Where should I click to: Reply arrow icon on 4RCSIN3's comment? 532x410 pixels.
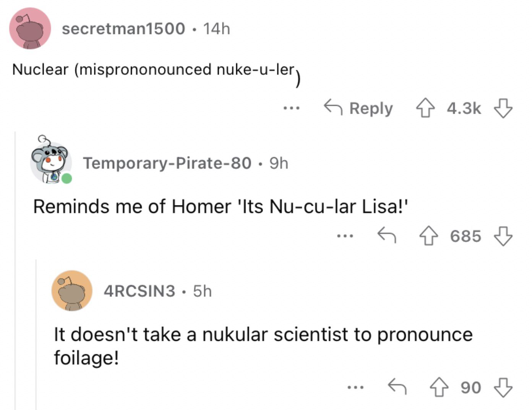click(x=397, y=386)
